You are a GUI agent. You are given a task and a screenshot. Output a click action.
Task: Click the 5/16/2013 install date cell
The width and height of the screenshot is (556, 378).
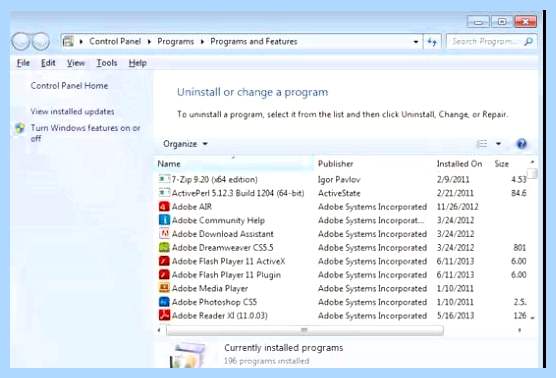(455, 315)
